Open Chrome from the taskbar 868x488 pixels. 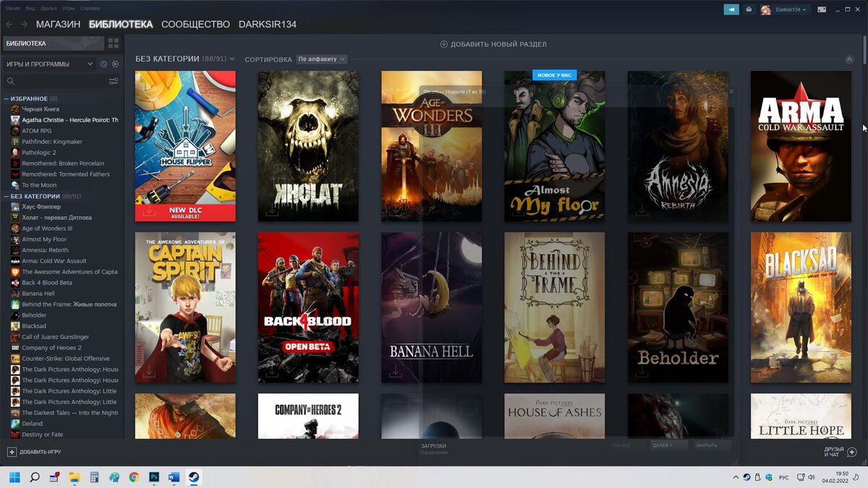134,477
